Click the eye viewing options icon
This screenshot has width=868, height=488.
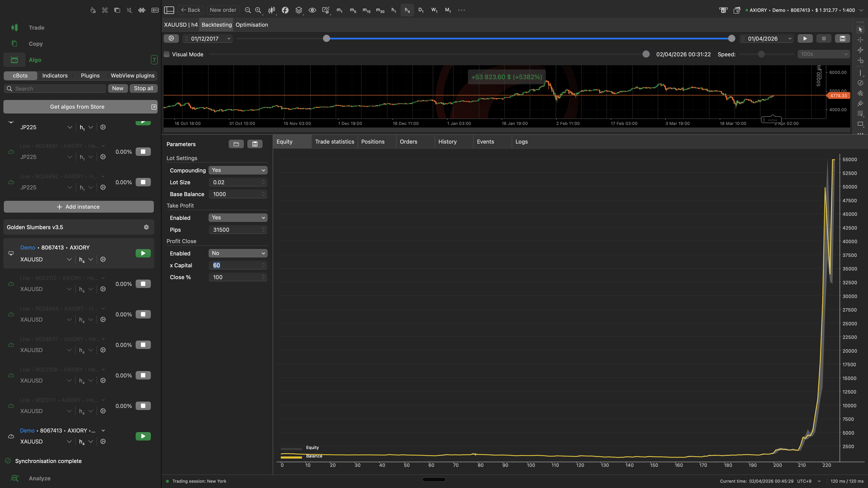coord(312,10)
